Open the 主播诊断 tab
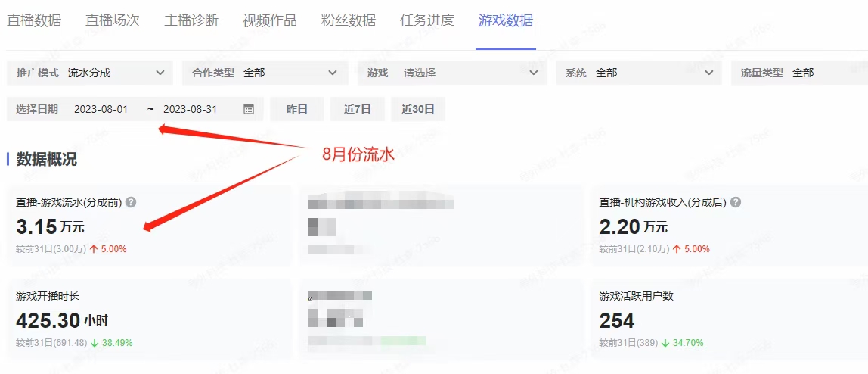868x374 pixels. click(191, 20)
